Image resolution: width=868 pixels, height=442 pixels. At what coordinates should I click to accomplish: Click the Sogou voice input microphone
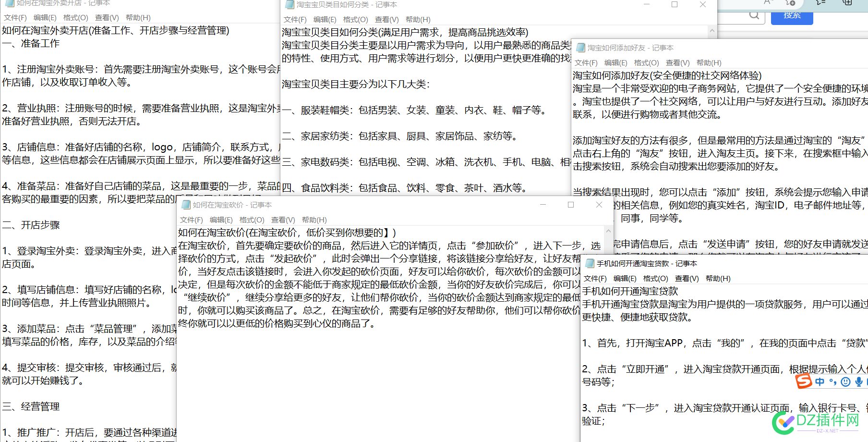[859, 382]
